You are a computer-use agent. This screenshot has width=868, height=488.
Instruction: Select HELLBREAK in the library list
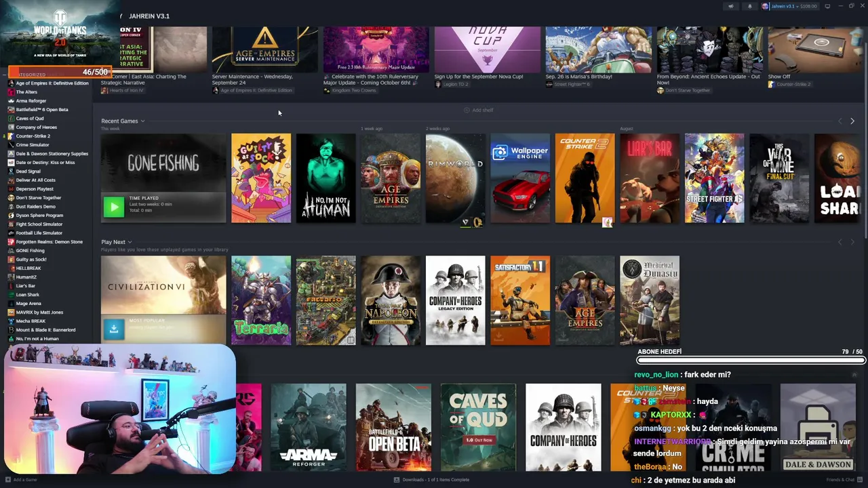click(x=28, y=268)
